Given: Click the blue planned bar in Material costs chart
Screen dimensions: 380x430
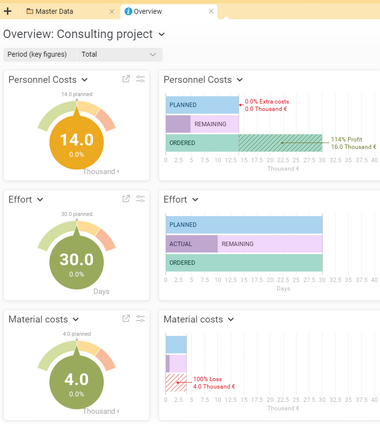Looking at the screenshot, I should click(x=176, y=345).
